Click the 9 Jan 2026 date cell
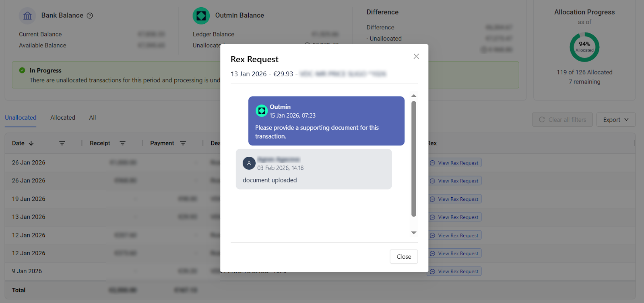The image size is (644, 303). 27,271
